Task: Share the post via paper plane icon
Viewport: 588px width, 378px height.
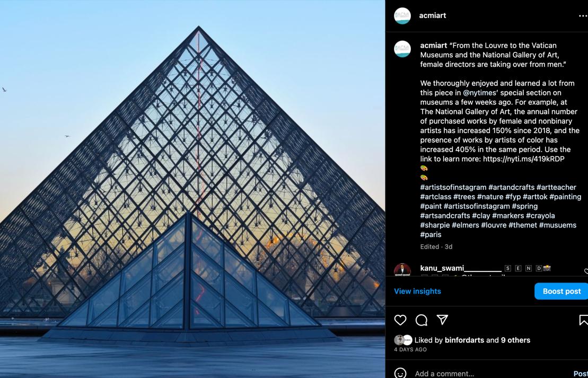Action: pos(443,320)
